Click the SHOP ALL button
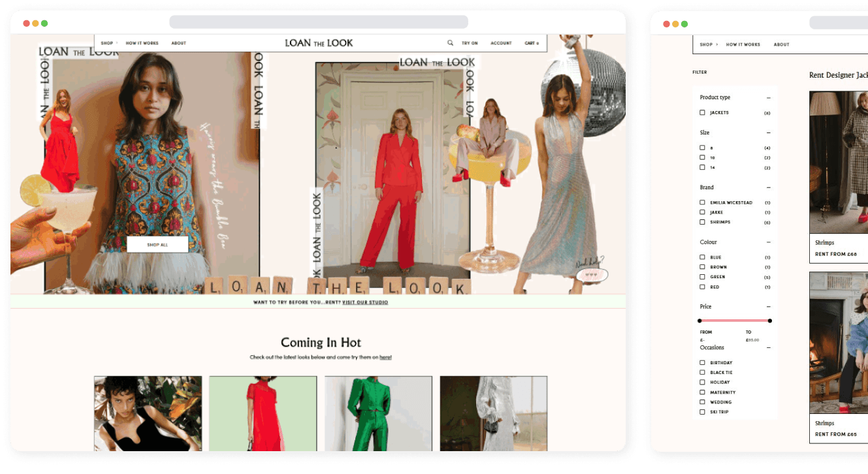Image resolution: width=868 pixels, height=474 pixels. tap(157, 244)
